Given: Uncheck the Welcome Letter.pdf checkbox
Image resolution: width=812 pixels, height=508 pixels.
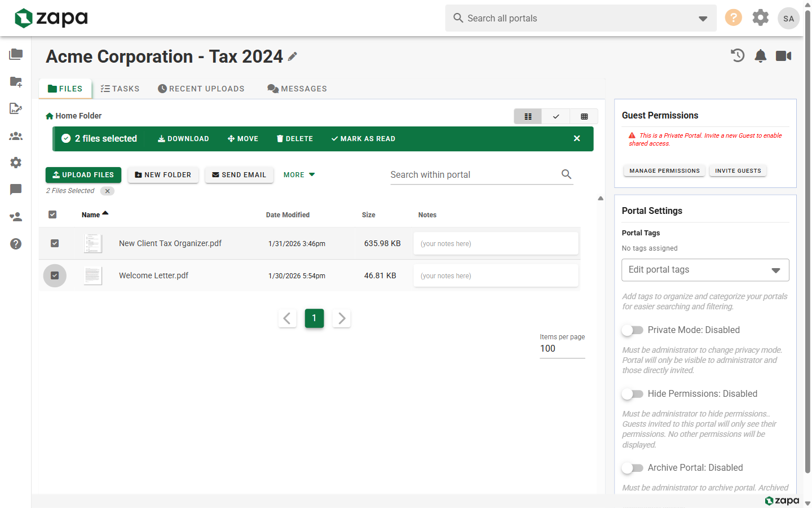Looking at the screenshot, I should pos(55,275).
